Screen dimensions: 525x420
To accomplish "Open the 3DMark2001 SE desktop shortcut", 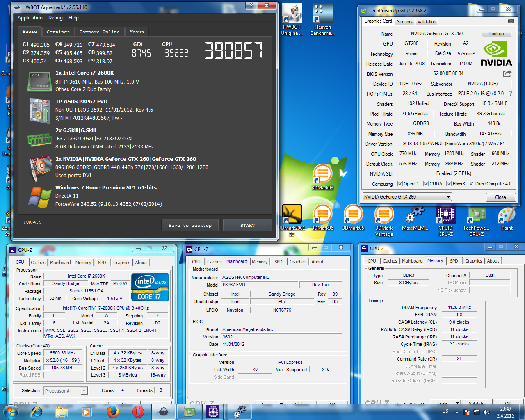I will (x=292, y=220).
